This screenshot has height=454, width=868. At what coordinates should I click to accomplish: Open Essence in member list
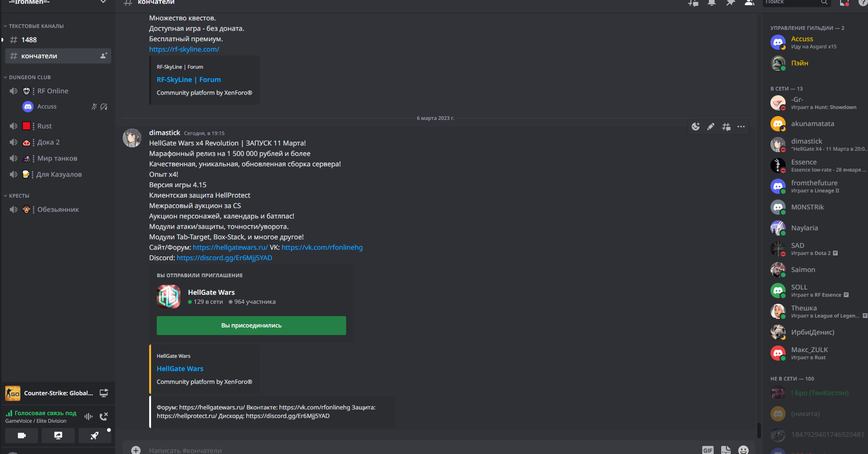tap(817, 165)
